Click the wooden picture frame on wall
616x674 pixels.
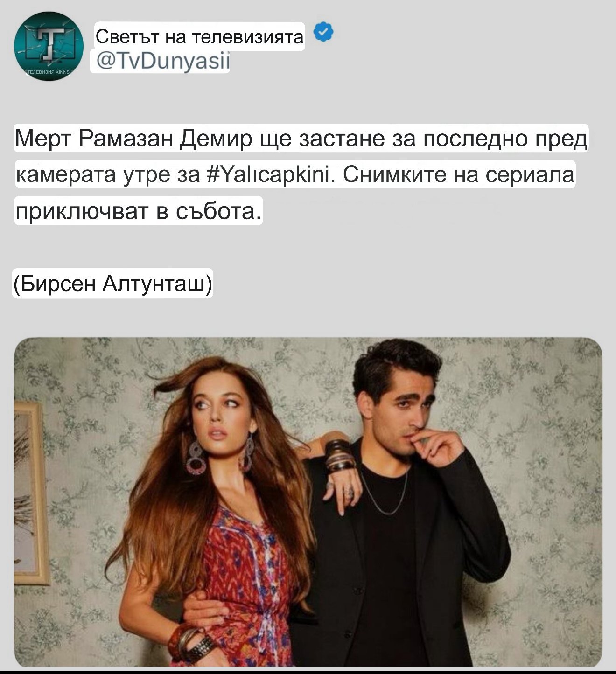32,492
